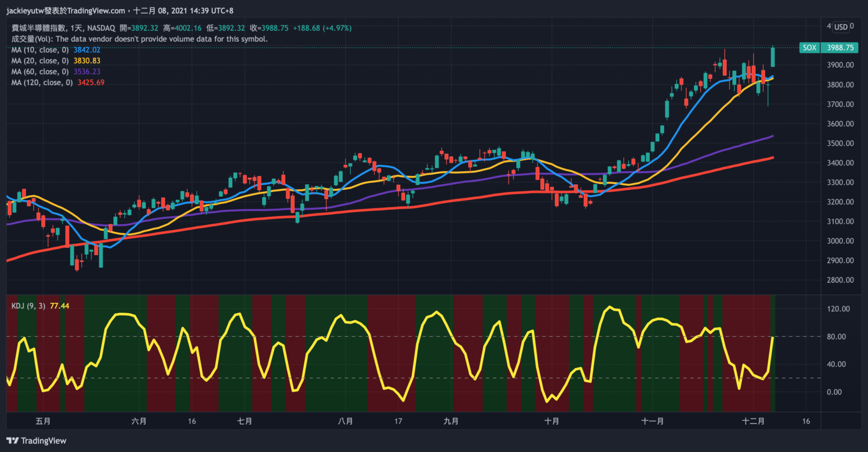Click the yellow KDJ value 77.44

coord(60,306)
